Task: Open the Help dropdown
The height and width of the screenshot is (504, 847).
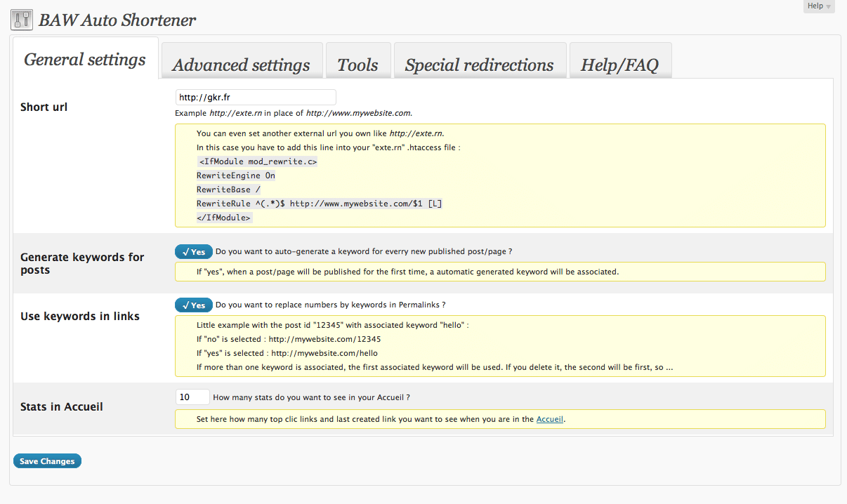Action: pos(819,6)
